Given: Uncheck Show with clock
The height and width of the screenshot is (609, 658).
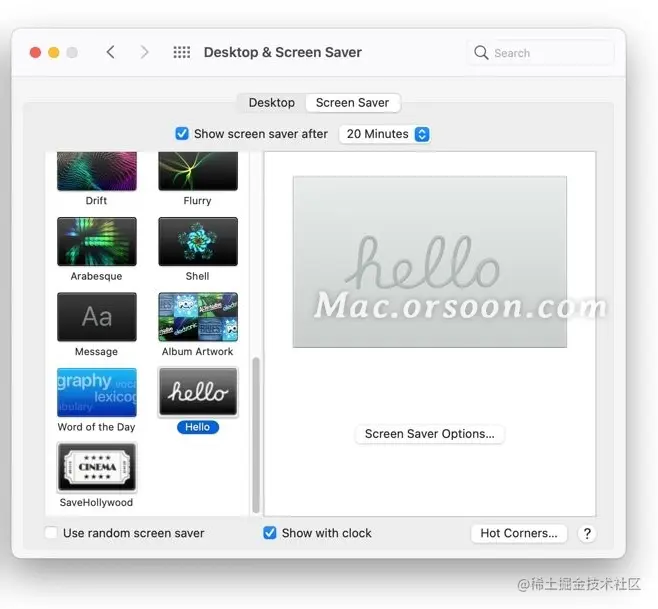Looking at the screenshot, I should pos(270,533).
